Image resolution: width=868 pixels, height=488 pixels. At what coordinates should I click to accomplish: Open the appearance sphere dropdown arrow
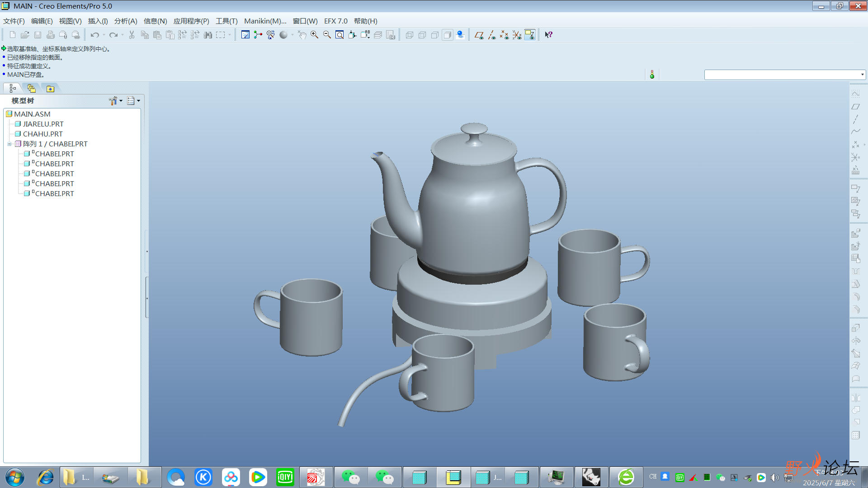[x=292, y=35]
